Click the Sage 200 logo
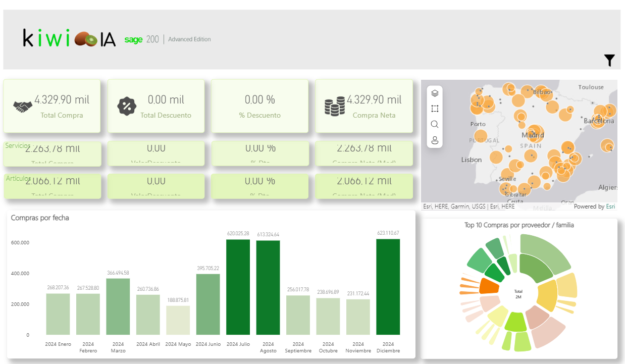 [141, 39]
